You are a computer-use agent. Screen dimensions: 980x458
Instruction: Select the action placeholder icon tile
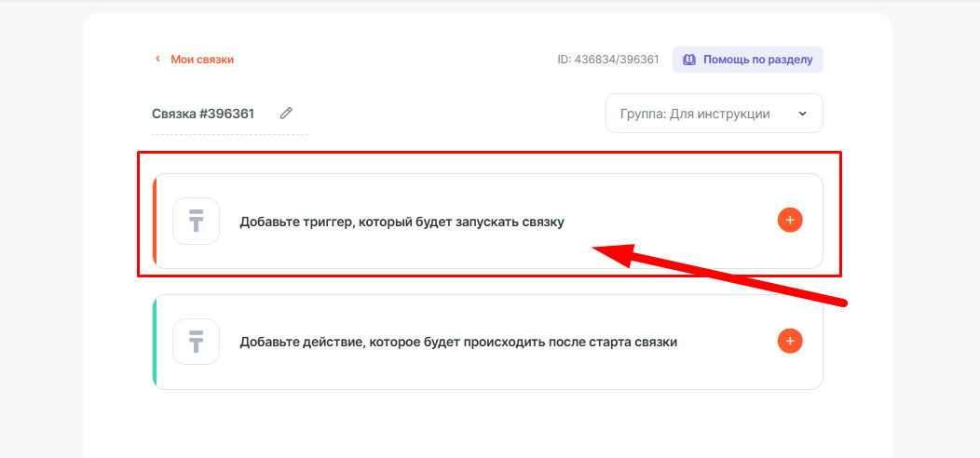196,342
